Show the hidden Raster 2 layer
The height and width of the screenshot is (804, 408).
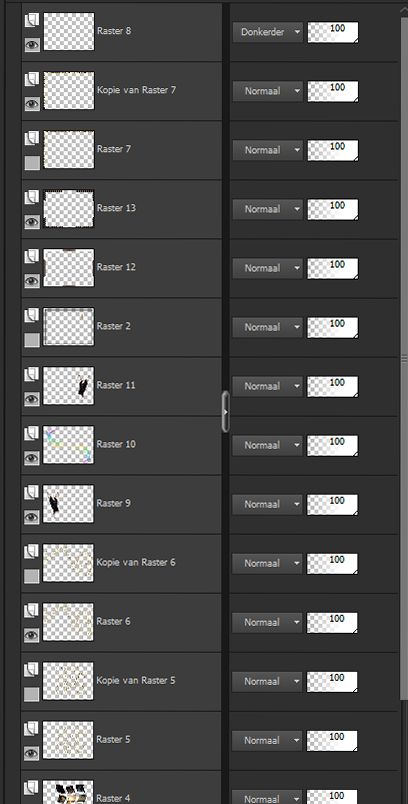click(32, 340)
